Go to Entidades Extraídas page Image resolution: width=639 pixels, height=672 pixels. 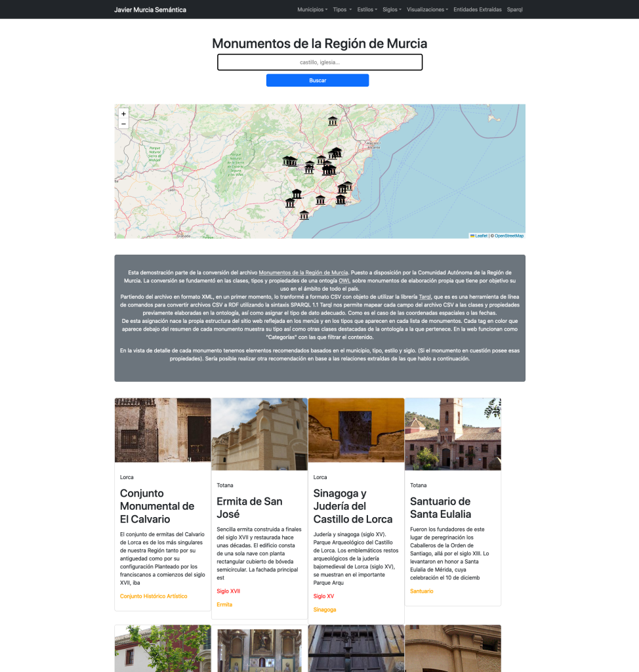[x=478, y=10]
